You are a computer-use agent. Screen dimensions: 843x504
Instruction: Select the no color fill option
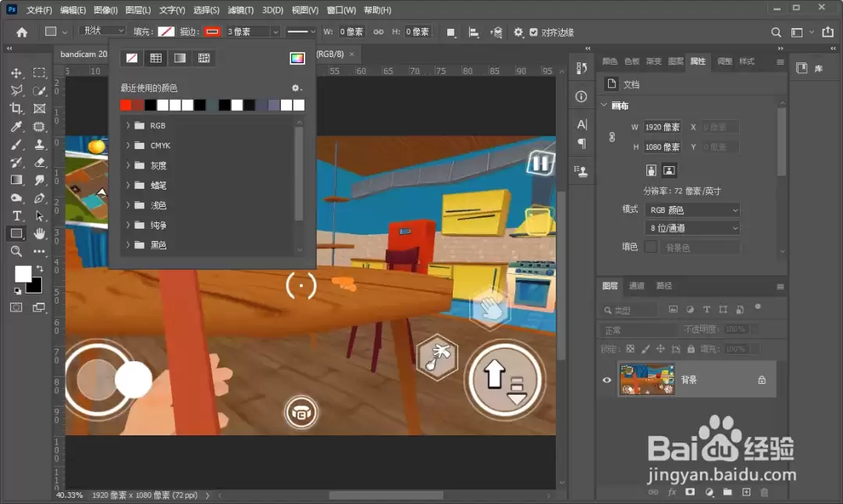click(x=132, y=58)
